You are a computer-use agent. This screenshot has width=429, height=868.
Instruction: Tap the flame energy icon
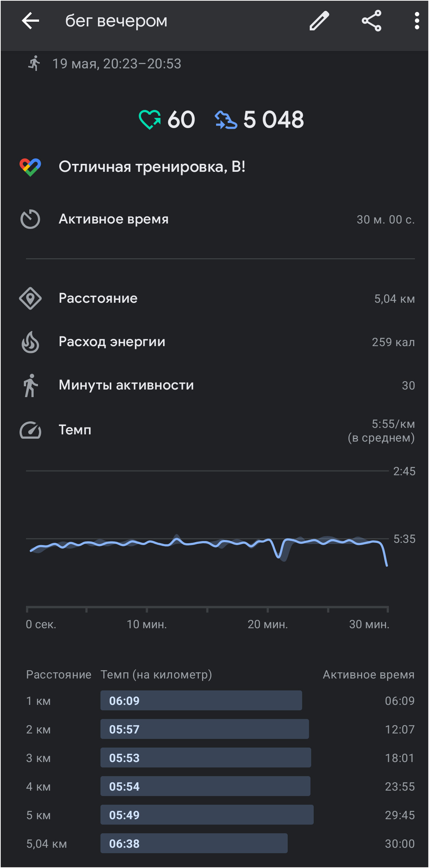30,342
